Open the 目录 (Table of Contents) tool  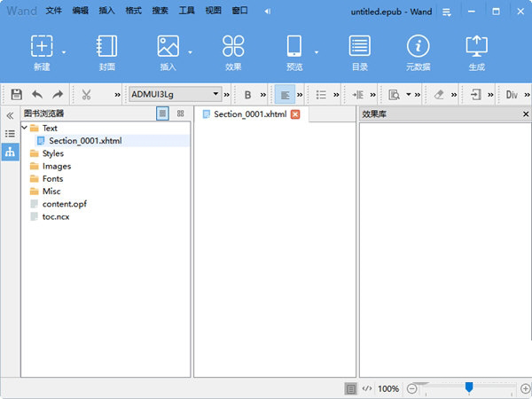(x=359, y=47)
